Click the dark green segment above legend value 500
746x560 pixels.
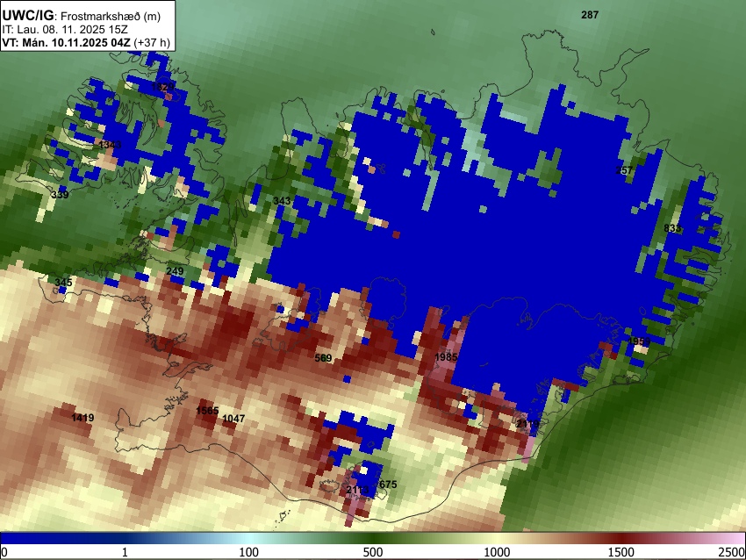(372, 539)
